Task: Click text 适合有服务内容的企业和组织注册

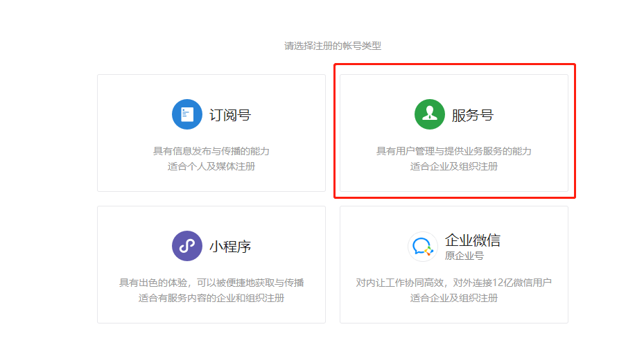Action: [211, 298]
